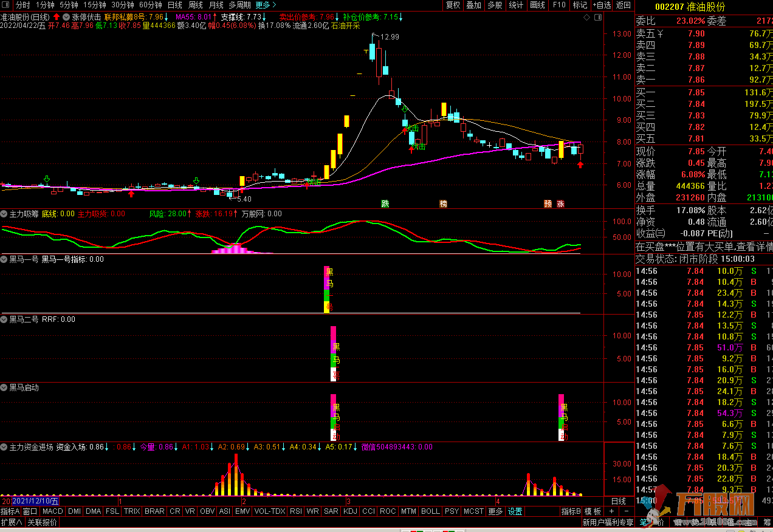
Task: Apply the RSI indicator
Action: point(296,511)
